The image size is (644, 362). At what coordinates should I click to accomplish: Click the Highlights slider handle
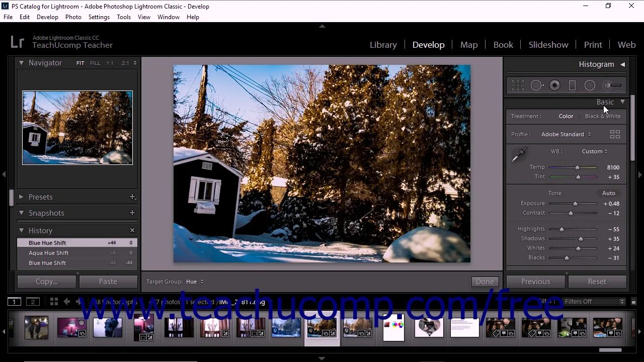[561, 229]
